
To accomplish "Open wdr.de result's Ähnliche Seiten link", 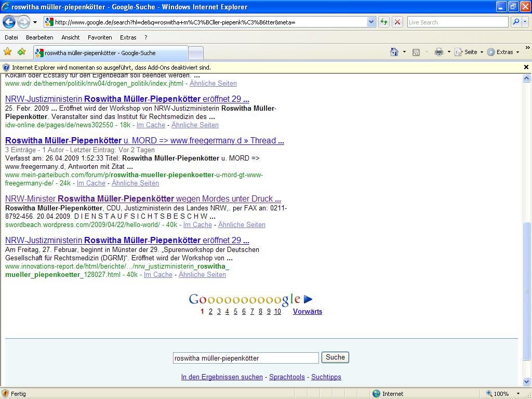I will [x=213, y=83].
